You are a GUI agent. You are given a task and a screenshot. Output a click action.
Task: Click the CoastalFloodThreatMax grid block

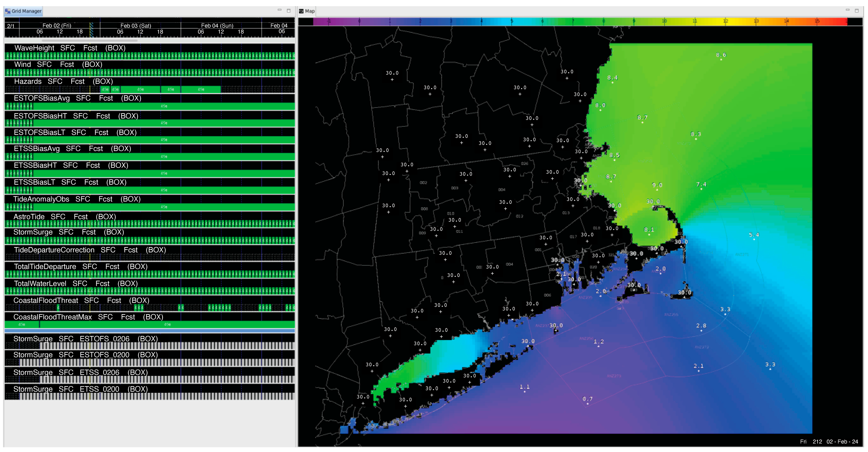(x=167, y=324)
